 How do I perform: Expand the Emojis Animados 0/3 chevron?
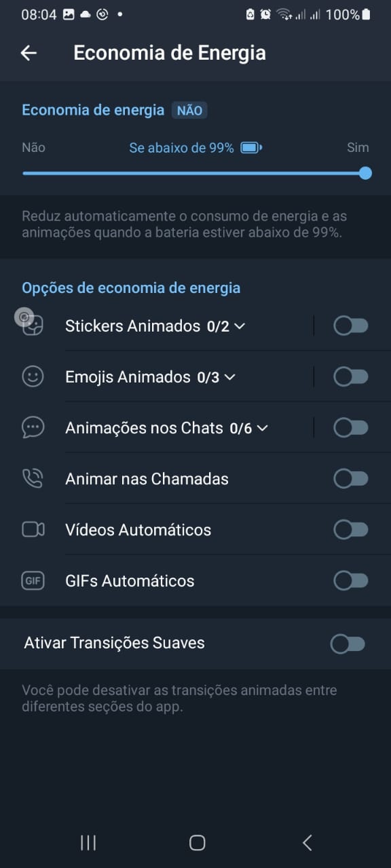click(x=229, y=377)
